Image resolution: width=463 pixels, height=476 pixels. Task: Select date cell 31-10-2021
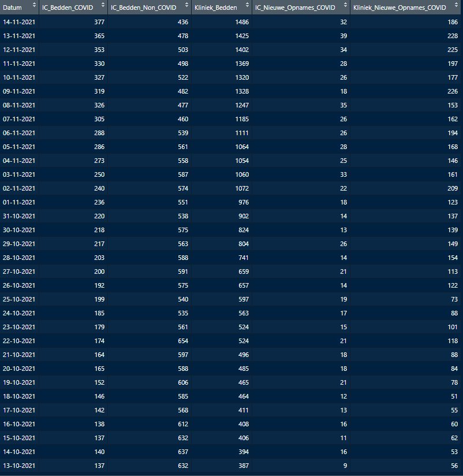(x=19, y=216)
